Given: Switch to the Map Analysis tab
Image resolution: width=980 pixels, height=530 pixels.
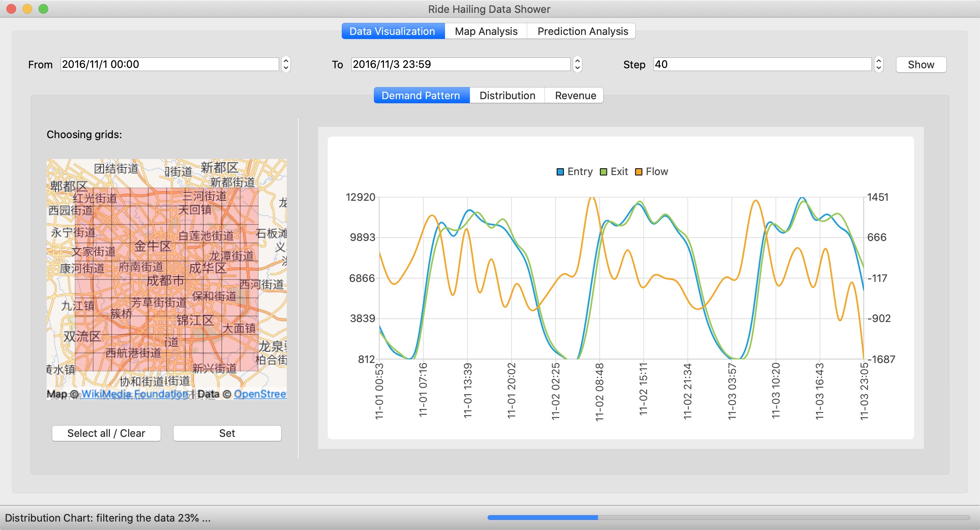Looking at the screenshot, I should (x=486, y=31).
